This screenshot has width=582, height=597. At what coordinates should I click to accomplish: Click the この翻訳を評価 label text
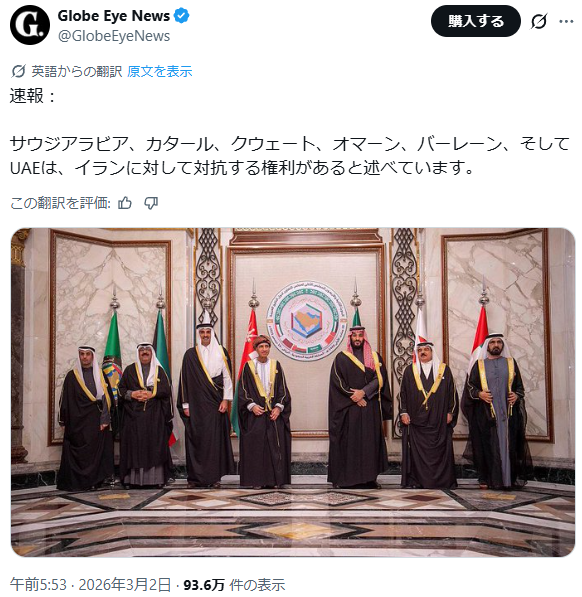click(x=60, y=203)
